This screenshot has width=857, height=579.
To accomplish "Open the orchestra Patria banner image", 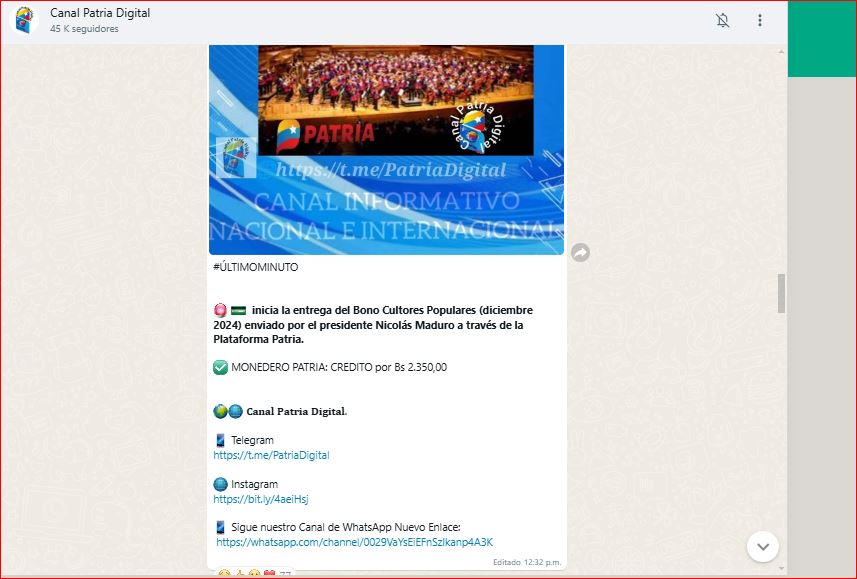I will (x=386, y=150).
